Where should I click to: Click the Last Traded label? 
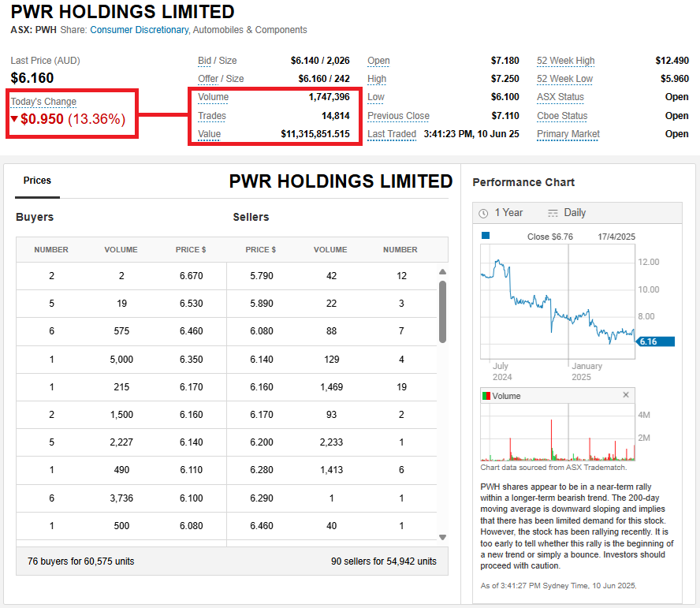click(x=392, y=134)
